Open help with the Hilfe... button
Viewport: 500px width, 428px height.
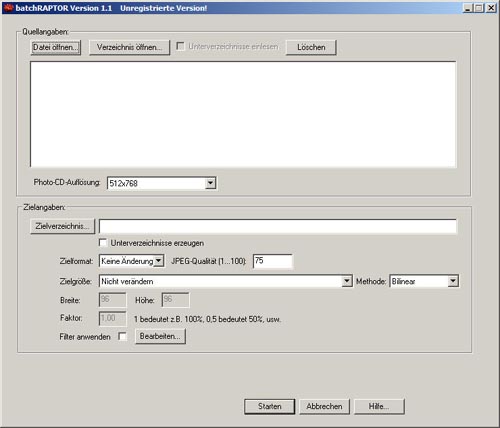pyautogui.click(x=379, y=407)
